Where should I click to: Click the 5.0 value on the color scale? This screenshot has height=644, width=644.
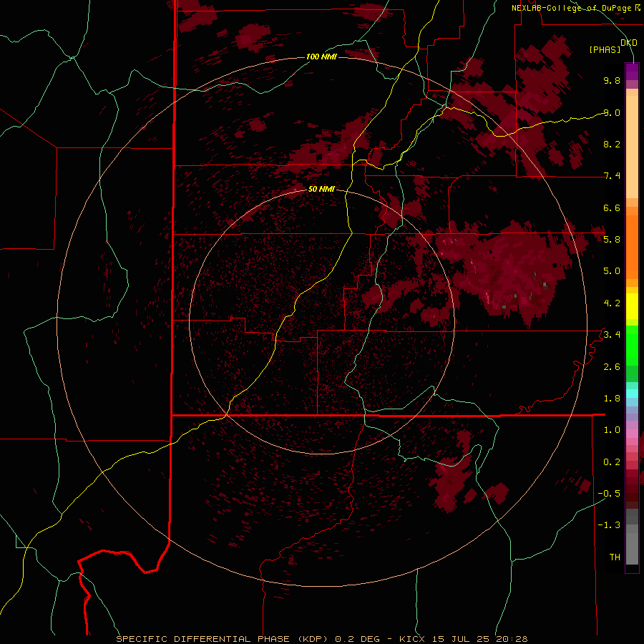click(x=612, y=271)
